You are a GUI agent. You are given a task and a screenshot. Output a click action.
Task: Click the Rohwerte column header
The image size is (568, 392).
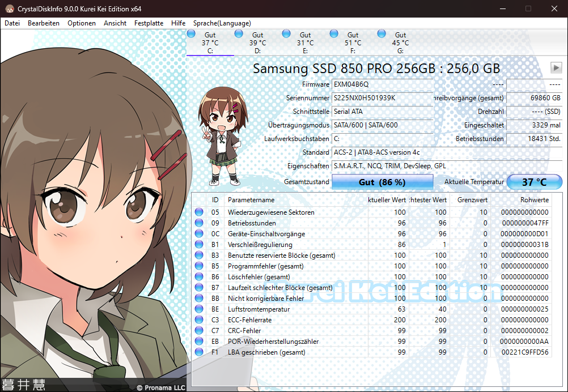(534, 200)
